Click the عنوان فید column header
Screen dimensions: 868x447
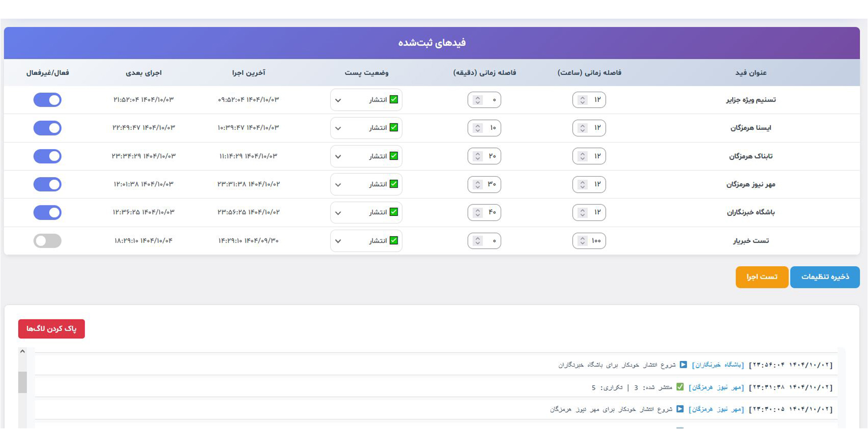click(751, 72)
